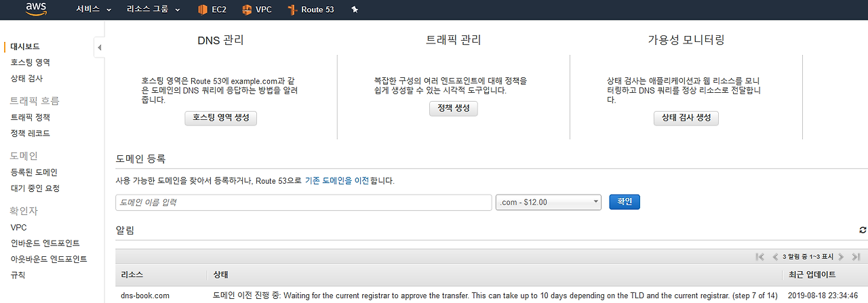Select 대시보드 in the sidebar

25,46
